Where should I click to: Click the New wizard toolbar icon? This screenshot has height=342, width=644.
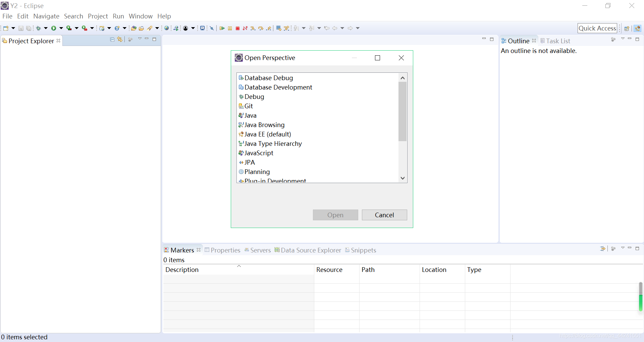coord(6,28)
